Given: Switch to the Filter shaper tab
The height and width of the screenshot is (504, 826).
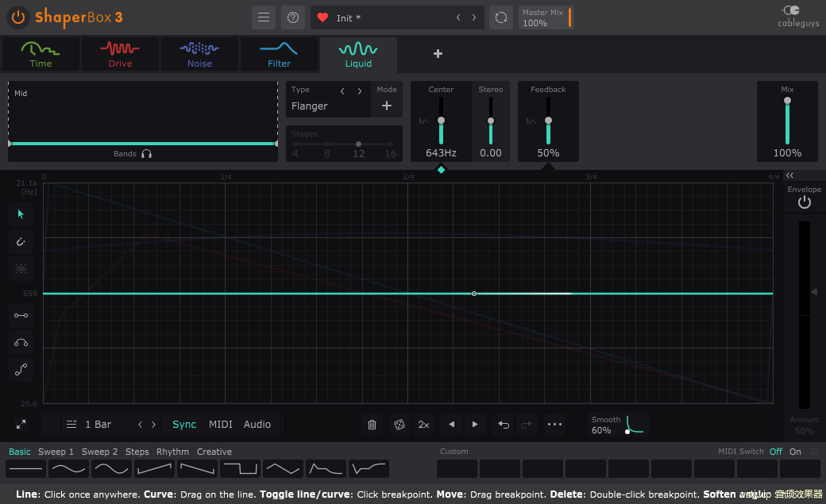Looking at the screenshot, I should click(x=280, y=54).
